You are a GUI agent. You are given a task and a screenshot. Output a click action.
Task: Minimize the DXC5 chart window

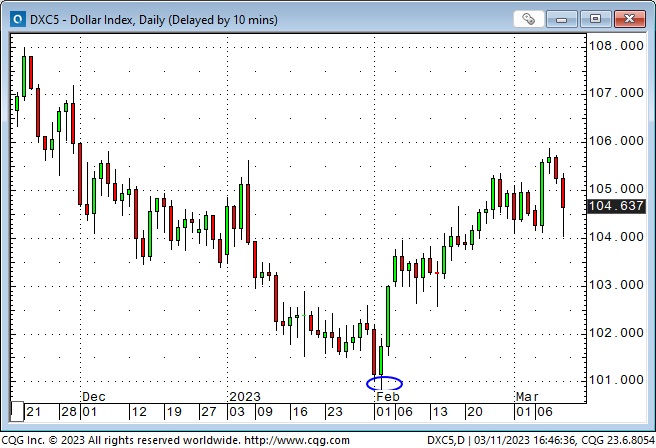tap(561, 19)
